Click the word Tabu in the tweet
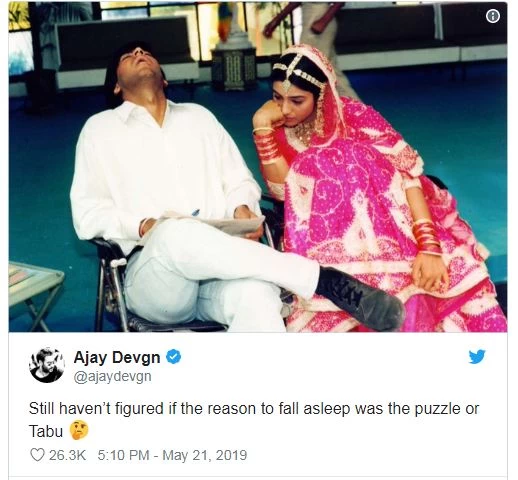This screenshot has height=480, width=518. (x=46, y=431)
